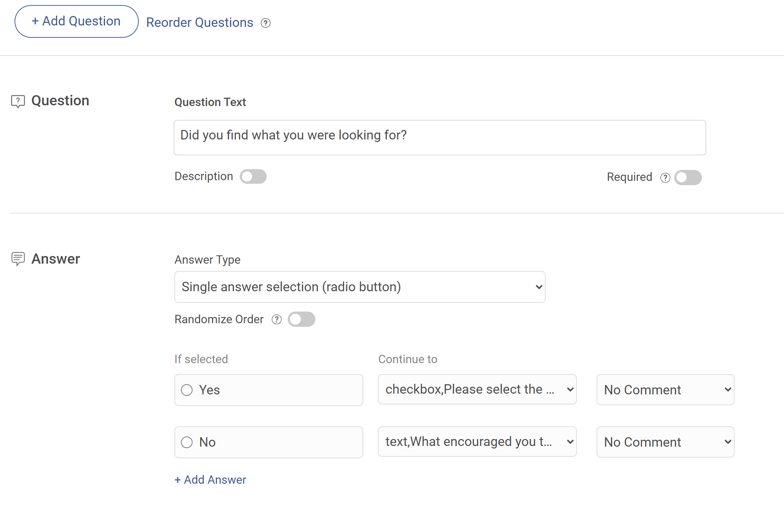Click the Question section speech-bubble icon
Image resolution: width=784 pixels, height=532 pixels.
click(18, 101)
